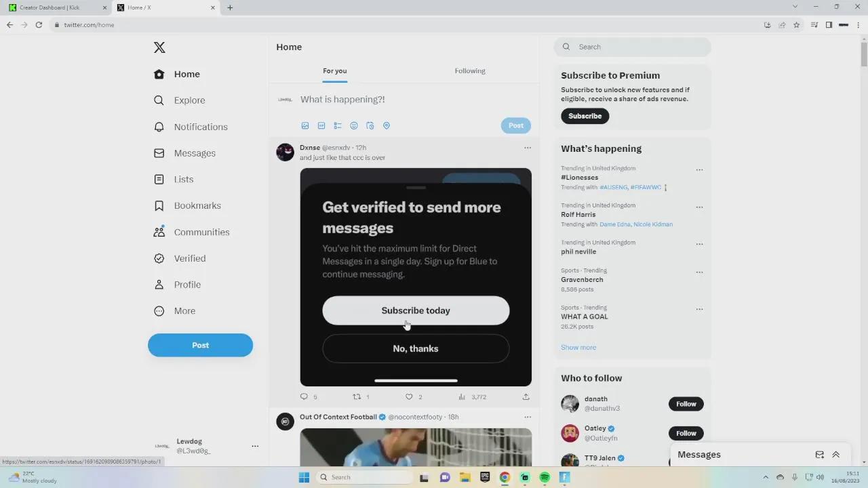Viewport: 868px width, 488px height.
Task: Expand the Messages drawer
Action: [x=835, y=455]
